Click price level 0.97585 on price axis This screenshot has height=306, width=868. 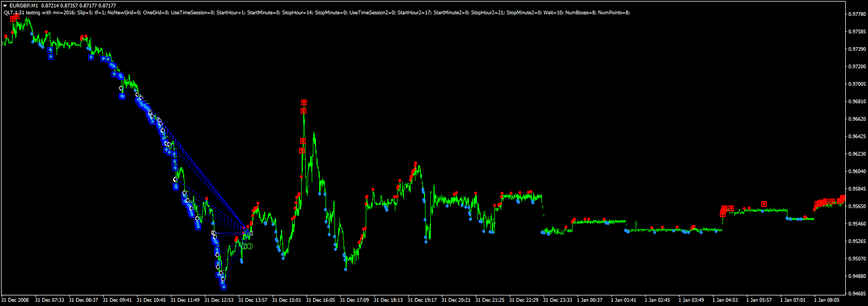point(857,32)
